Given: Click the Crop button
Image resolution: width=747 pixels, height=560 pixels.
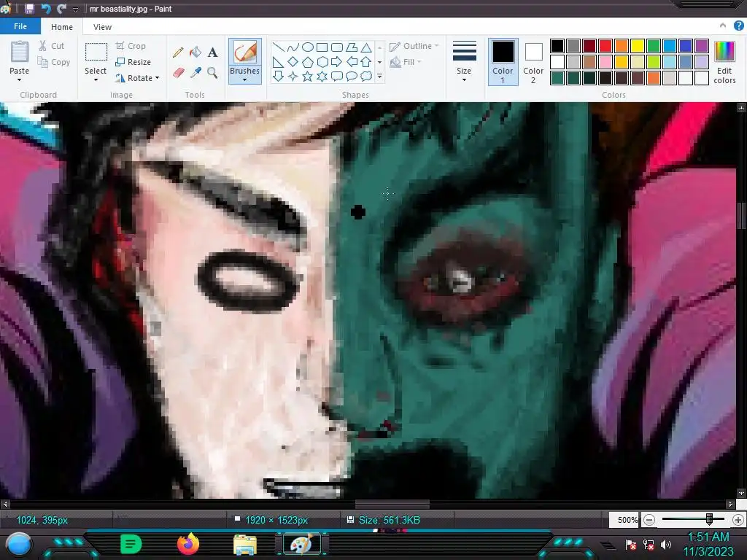Looking at the screenshot, I should (131, 46).
